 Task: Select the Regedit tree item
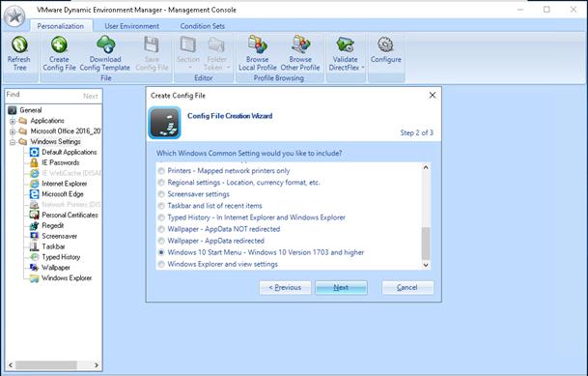(x=47, y=225)
